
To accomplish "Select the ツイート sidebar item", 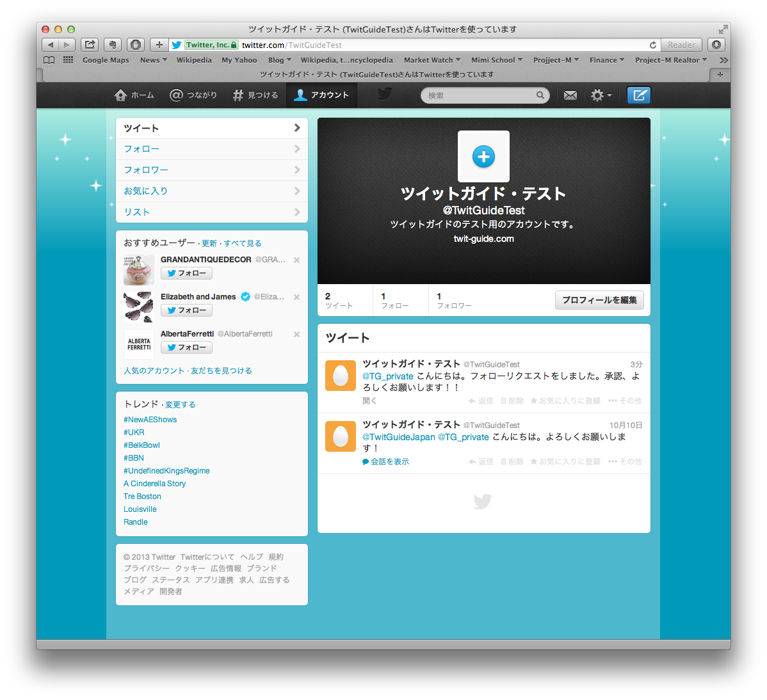I will [x=212, y=128].
